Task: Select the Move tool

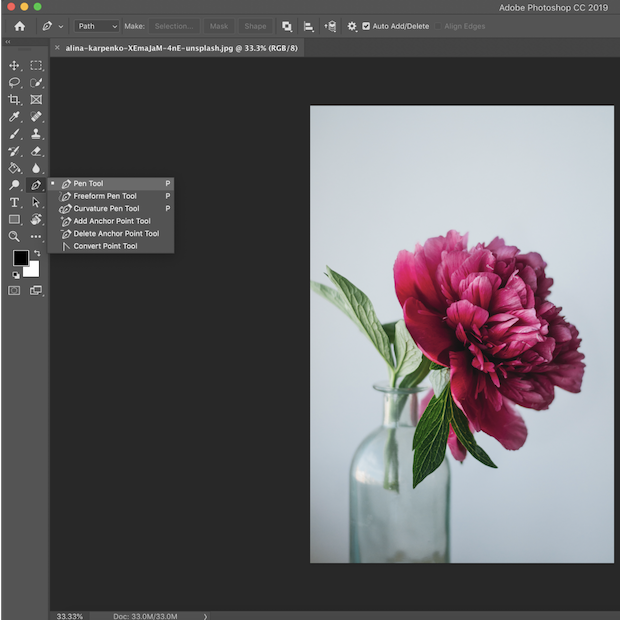Action: click(x=14, y=65)
